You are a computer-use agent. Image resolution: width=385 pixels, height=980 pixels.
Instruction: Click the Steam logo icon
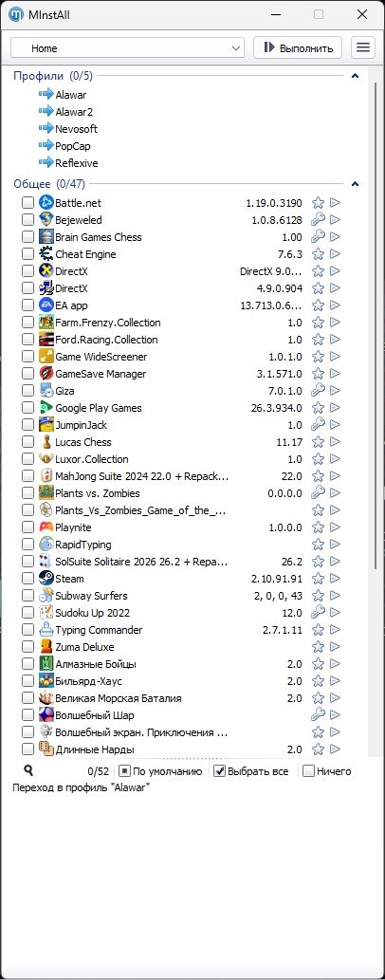point(46,579)
